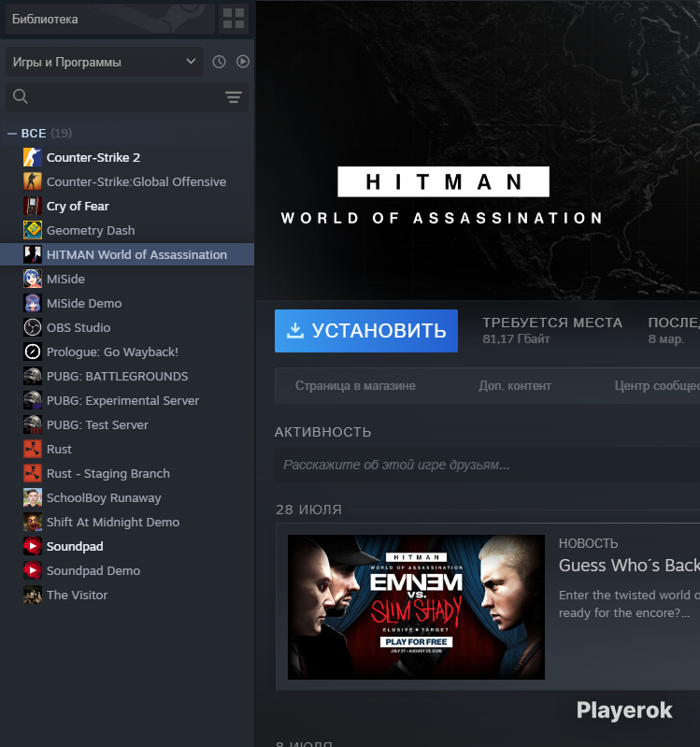Click the НОВОСТЬ label on news card

tap(588, 543)
